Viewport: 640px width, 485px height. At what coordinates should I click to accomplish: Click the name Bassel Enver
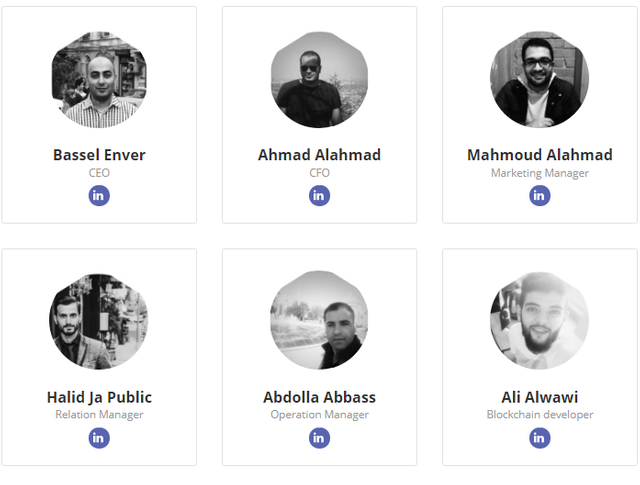pyautogui.click(x=99, y=155)
